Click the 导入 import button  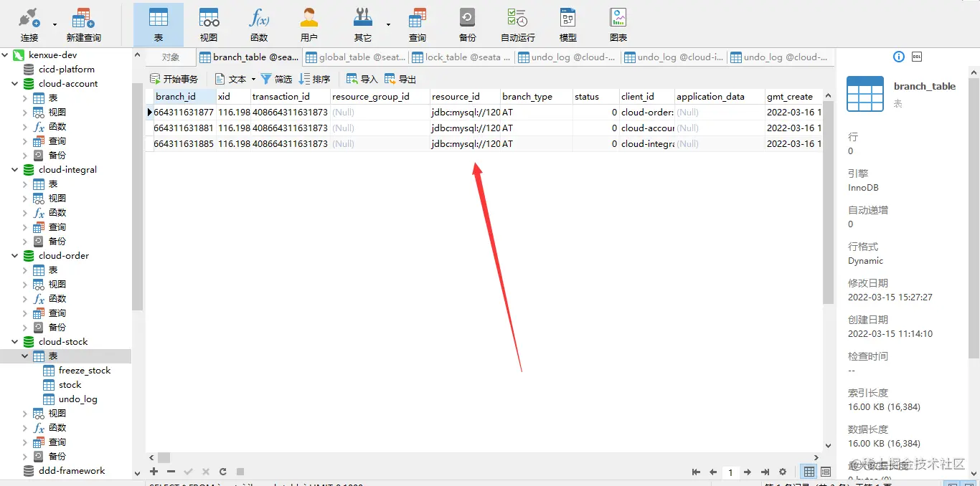pos(362,79)
